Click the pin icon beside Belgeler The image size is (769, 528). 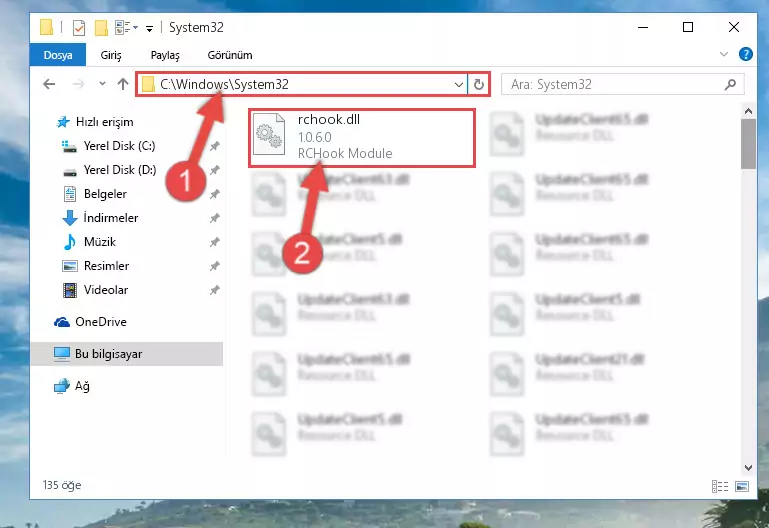(214, 194)
